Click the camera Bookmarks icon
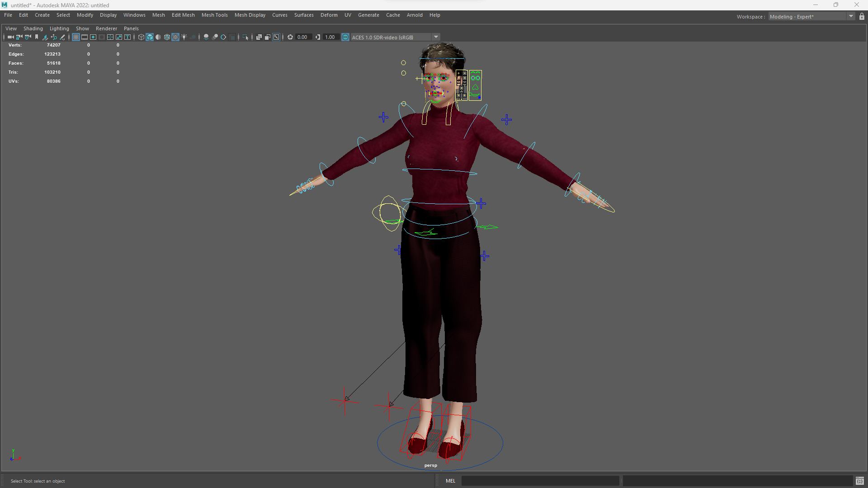Viewport: 868px width, 488px height. 37,37
